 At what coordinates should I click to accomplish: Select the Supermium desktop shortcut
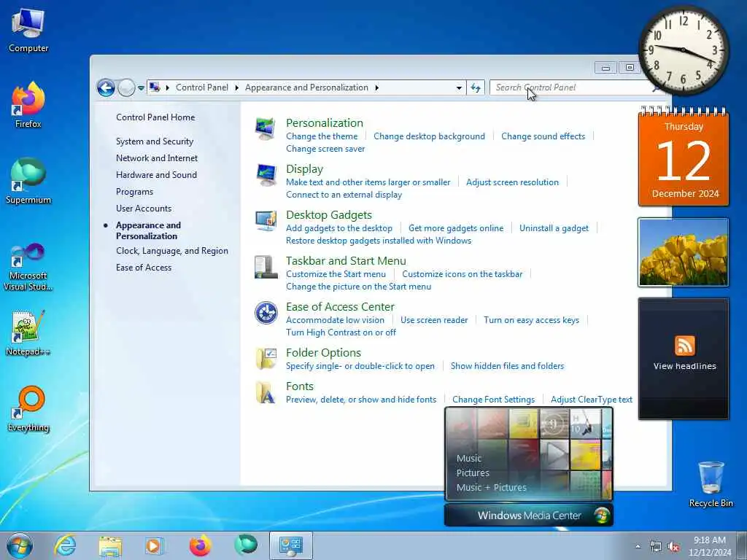(28, 182)
